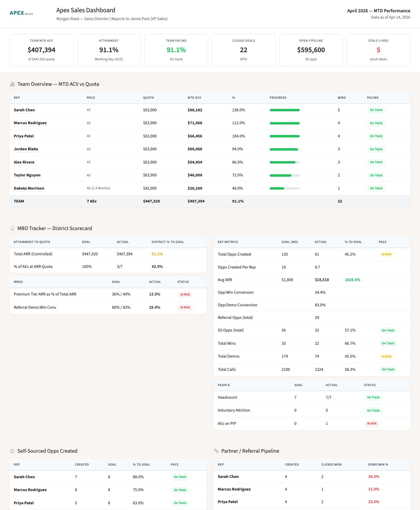Click Taylor Nguyen's progress bar
420x510 pixels.
[285, 175]
